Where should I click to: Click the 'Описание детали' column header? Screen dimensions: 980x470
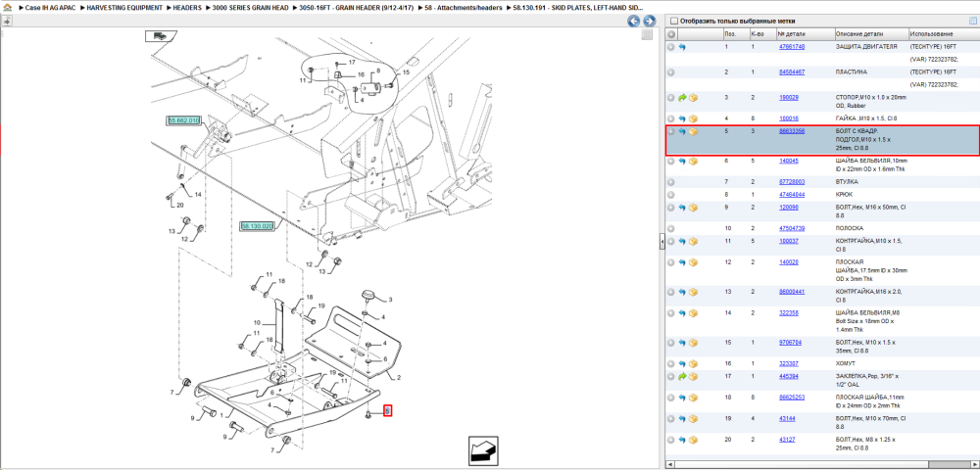[x=870, y=33]
